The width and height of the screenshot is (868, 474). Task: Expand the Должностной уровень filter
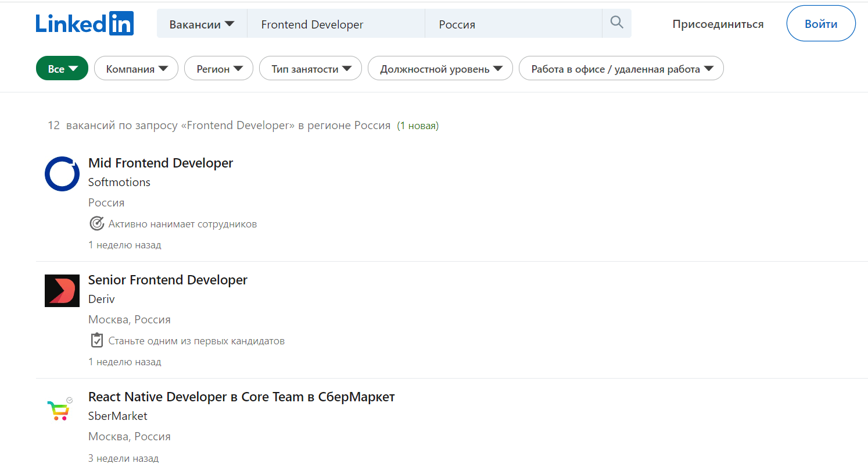pos(440,69)
